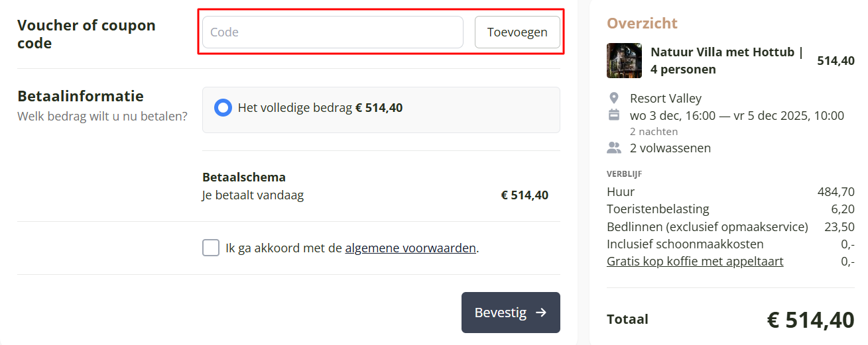Click the calendar icon beside dates
Viewport: 868px width, 345px height.
[614, 115]
